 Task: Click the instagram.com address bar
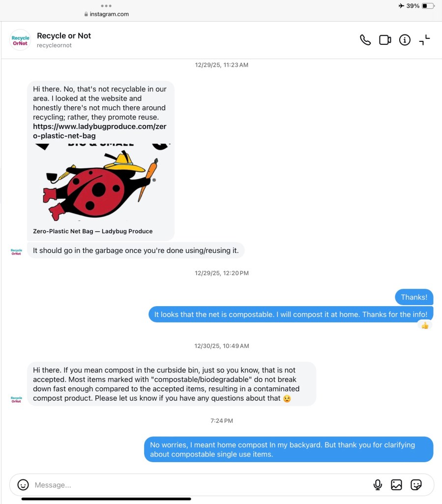(x=107, y=14)
